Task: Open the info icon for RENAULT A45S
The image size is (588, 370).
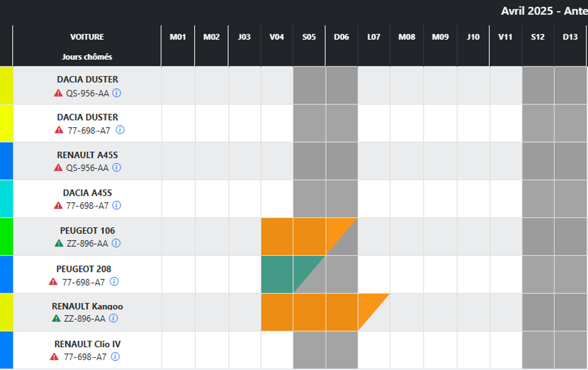Action: (116, 168)
